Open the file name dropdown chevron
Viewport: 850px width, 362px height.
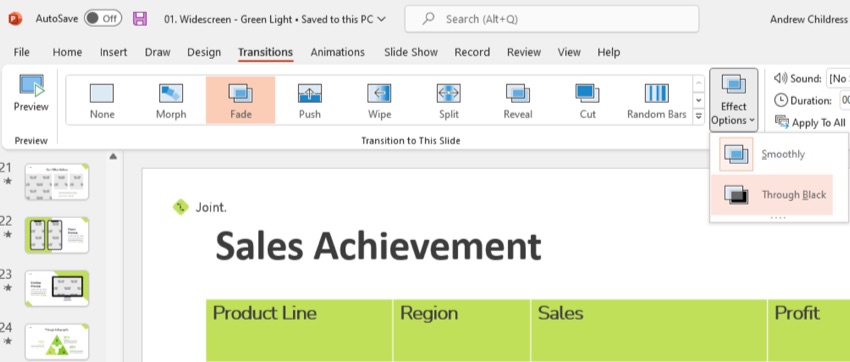point(381,19)
